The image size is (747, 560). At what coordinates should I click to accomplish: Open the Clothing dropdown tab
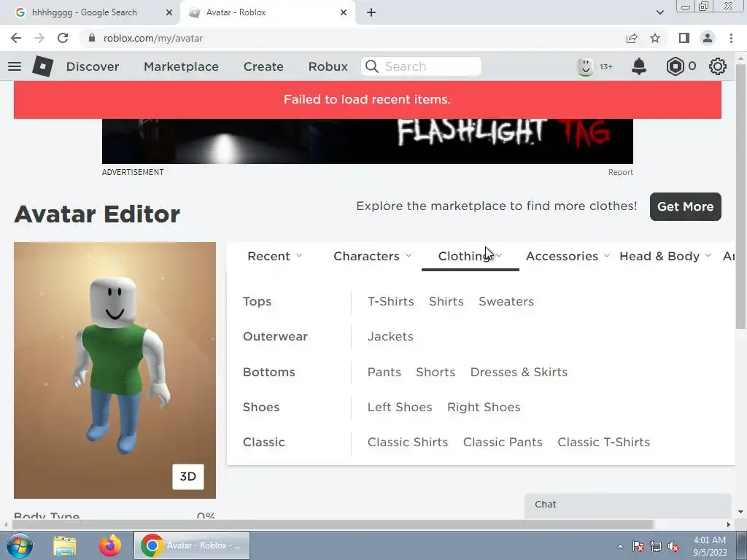[471, 256]
